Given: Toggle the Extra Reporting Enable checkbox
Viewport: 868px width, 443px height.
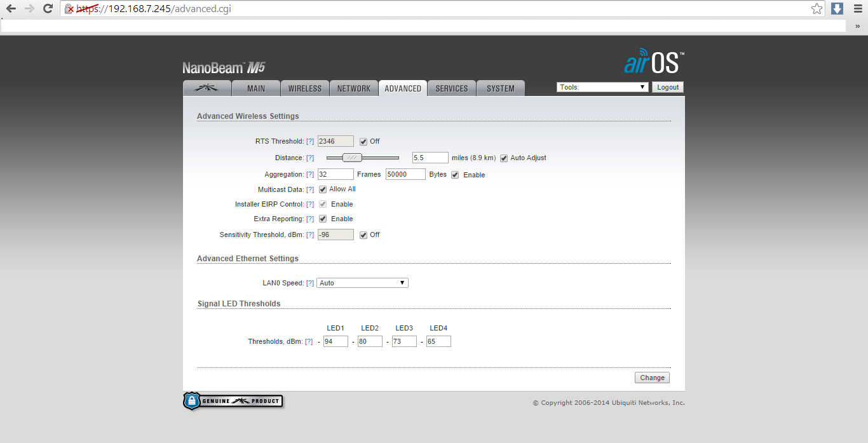Looking at the screenshot, I should click(323, 219).
